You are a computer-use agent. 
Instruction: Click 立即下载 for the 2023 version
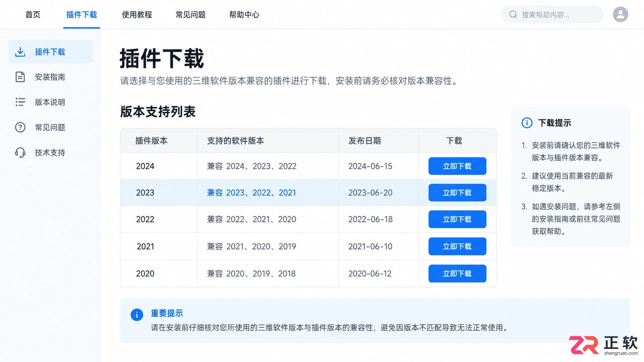coord(457,193)
